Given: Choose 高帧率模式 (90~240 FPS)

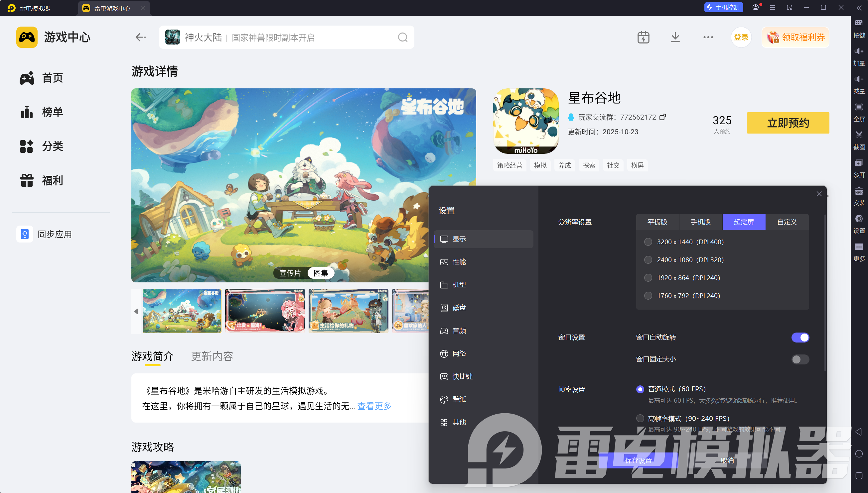Looking at the screenshot, I should (640, 419).
